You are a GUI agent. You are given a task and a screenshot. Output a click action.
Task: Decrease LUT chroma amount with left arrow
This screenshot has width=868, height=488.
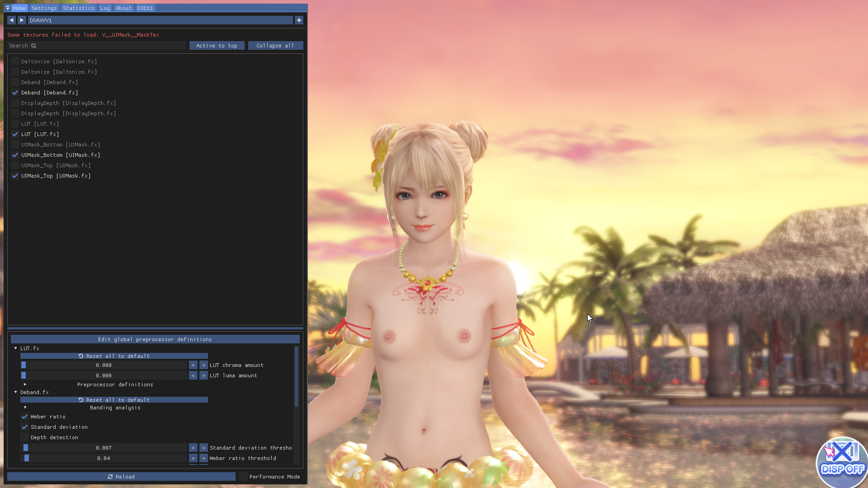[193, 365]
